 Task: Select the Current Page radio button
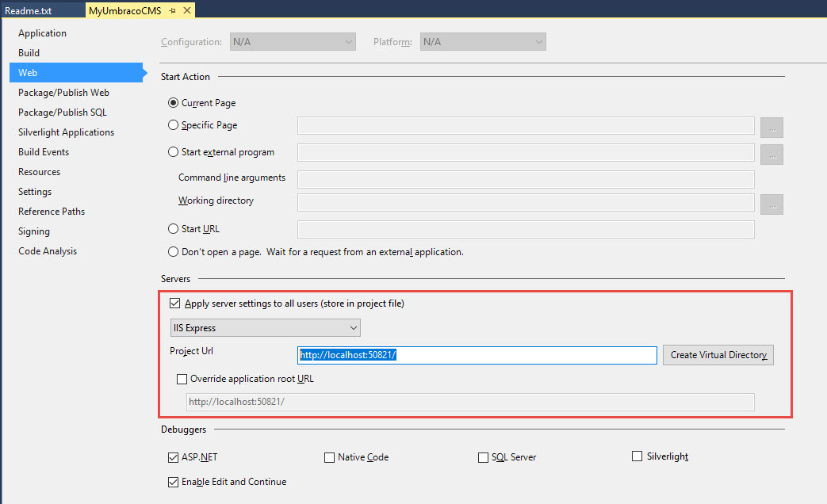(x=174, y=103)
